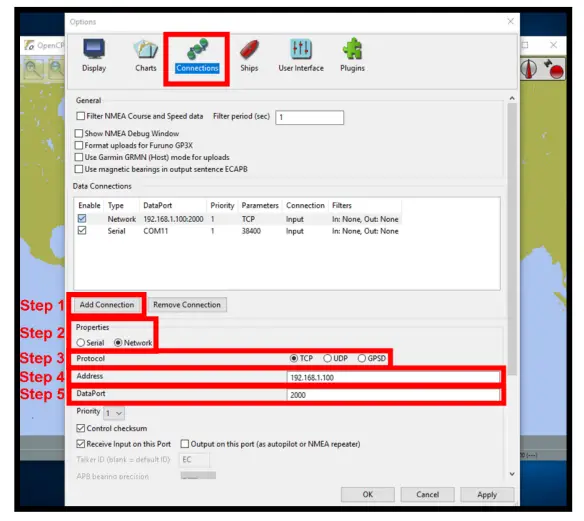The image size is (584, 521).
Task: Click compass icon in OpenCPN window
Action: 529,69
